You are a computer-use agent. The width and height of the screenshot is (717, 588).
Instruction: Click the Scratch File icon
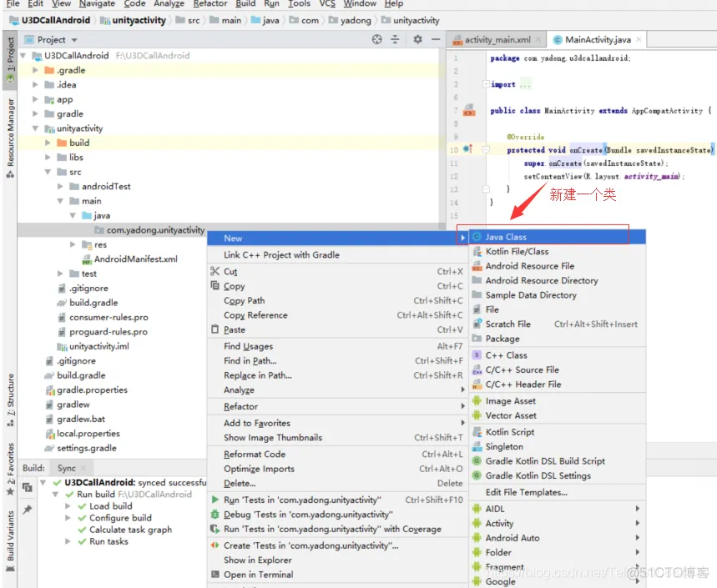pyautogui.click(x=477, y=324)
